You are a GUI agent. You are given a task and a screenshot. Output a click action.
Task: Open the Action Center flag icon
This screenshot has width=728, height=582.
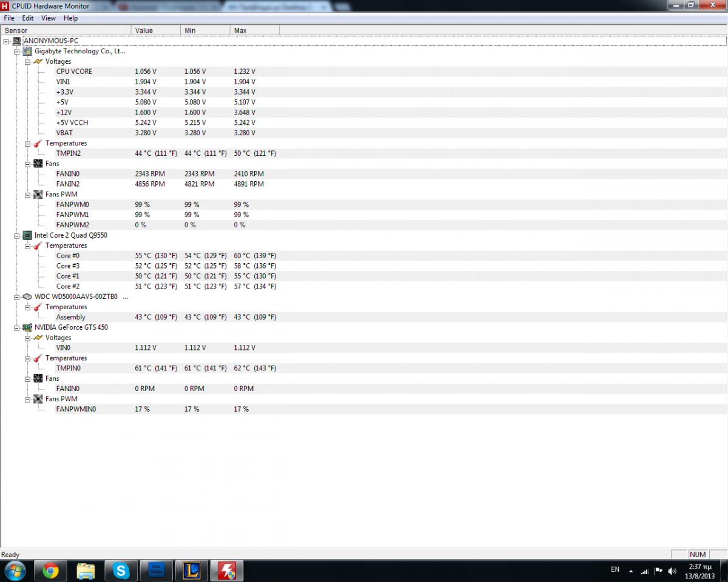tap(658, 570)
